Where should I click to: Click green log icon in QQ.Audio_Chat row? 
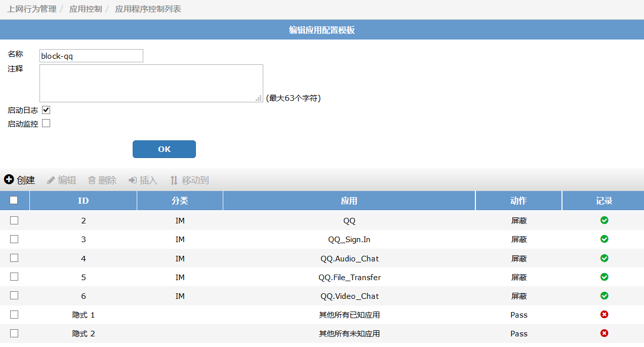click(x=604, y=258)
